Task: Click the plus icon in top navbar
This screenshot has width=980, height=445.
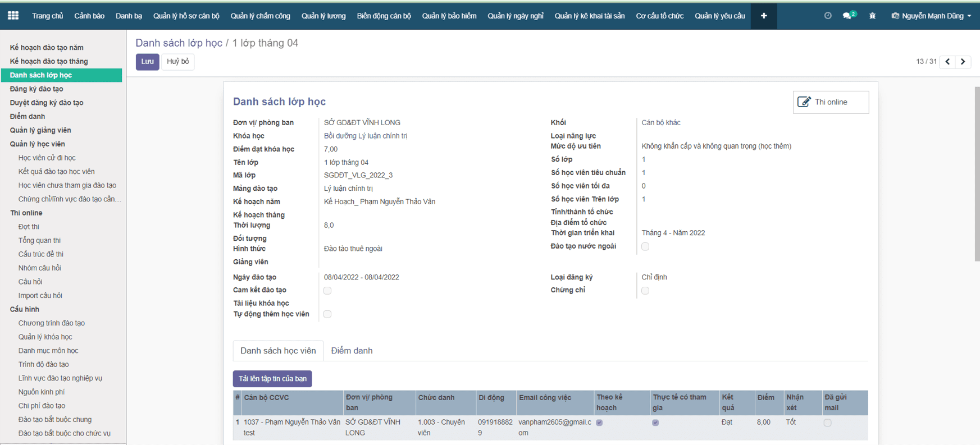Action: click(x=764, y=16)
